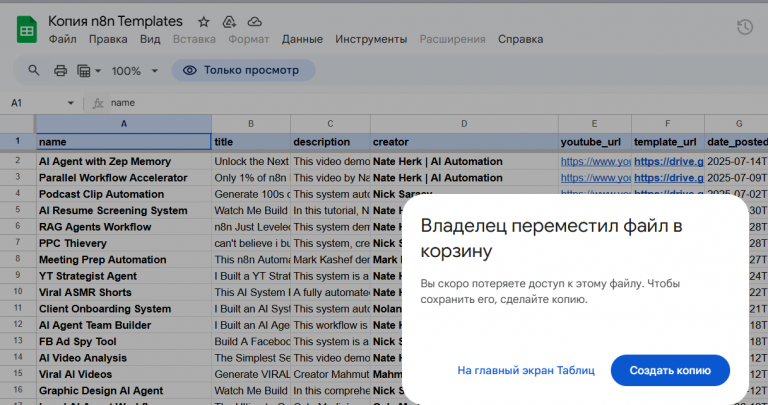768x405 pixels.
Task: Select the column A header
Action: point(123,123)
